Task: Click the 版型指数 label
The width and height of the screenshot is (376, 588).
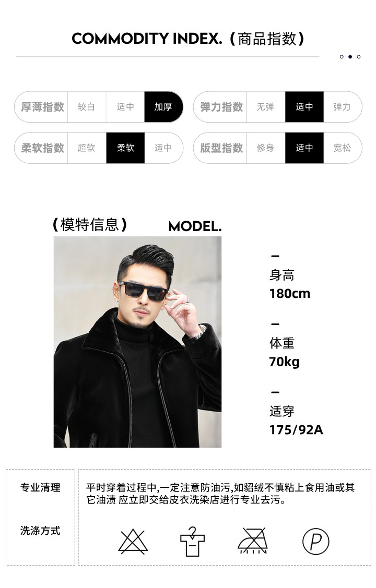Action: tap(221, 148)
